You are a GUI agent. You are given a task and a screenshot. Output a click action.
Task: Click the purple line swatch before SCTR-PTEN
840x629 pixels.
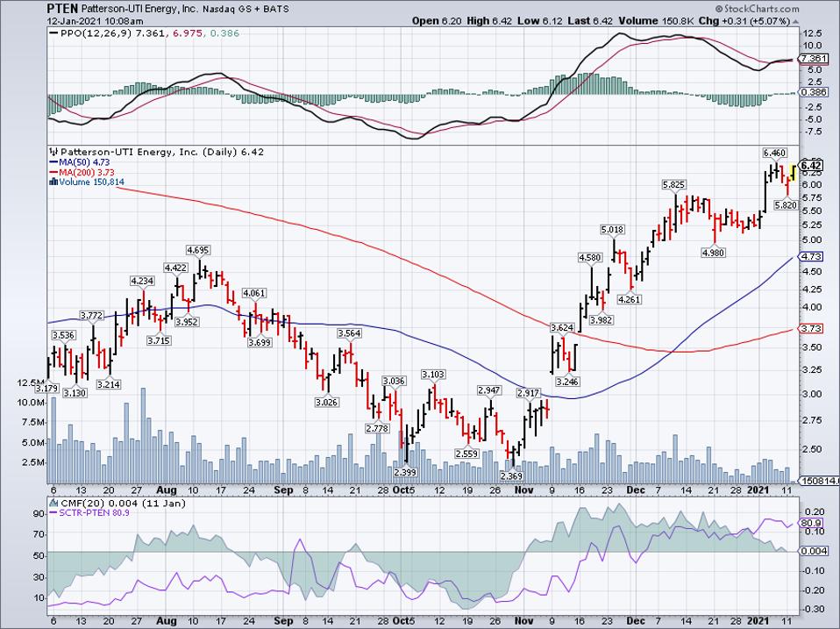[53, 512]
